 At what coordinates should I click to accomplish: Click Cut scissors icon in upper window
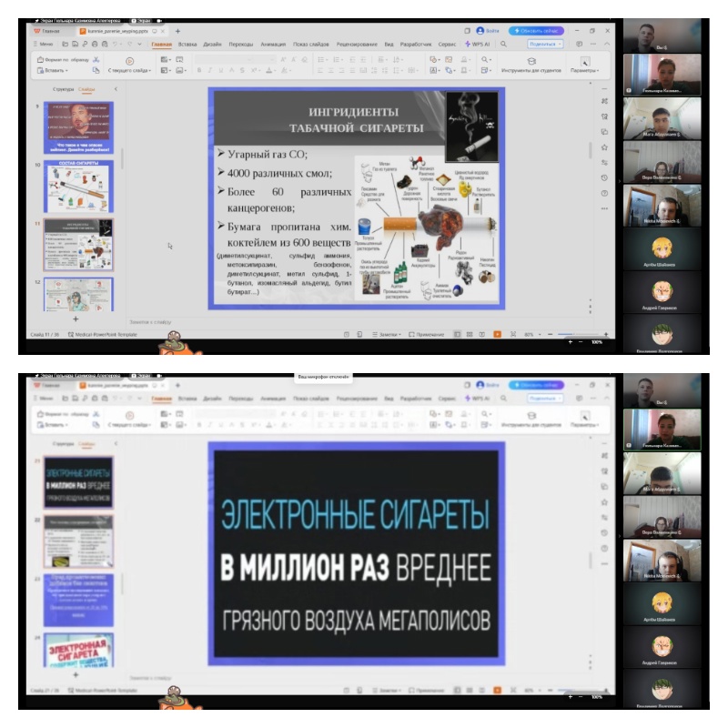click(96, 59)
